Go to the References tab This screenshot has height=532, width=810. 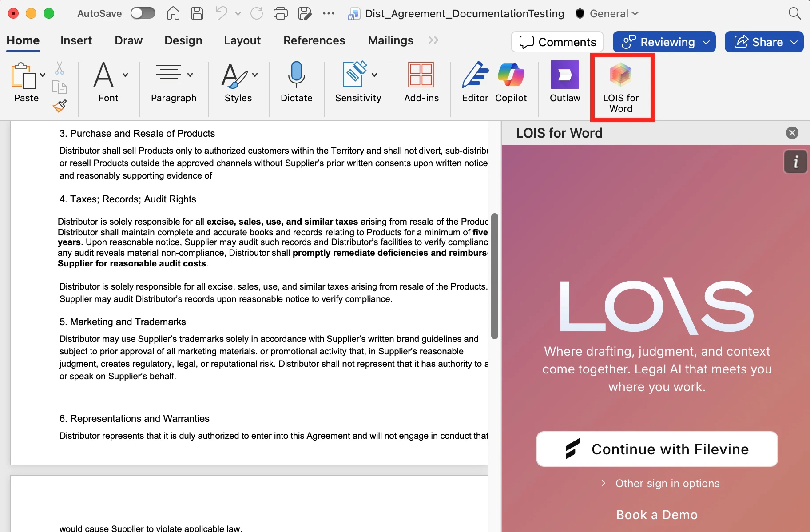coord(314,40)
